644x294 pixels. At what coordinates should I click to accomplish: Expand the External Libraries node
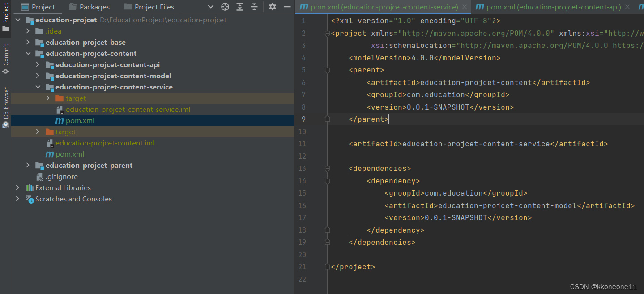tap(17, 187)
